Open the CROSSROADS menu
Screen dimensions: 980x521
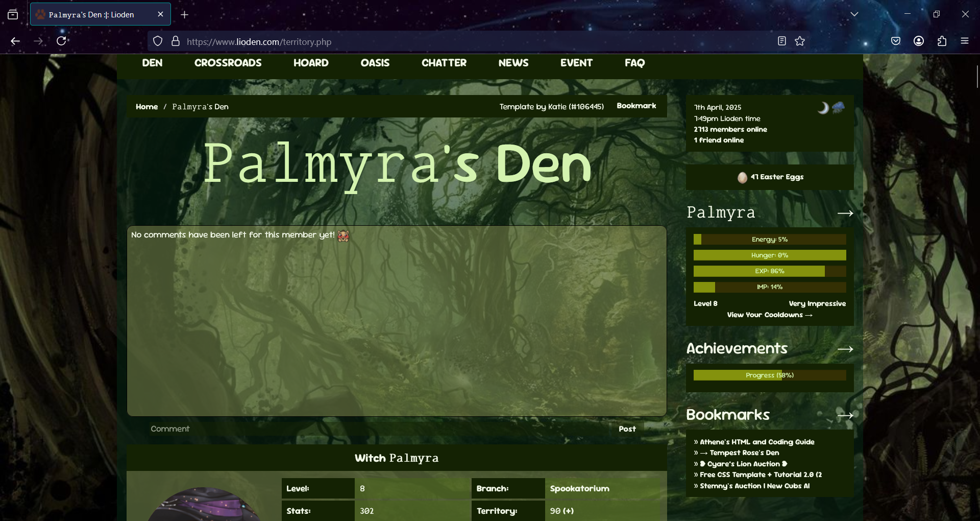(x=228, y=63)
